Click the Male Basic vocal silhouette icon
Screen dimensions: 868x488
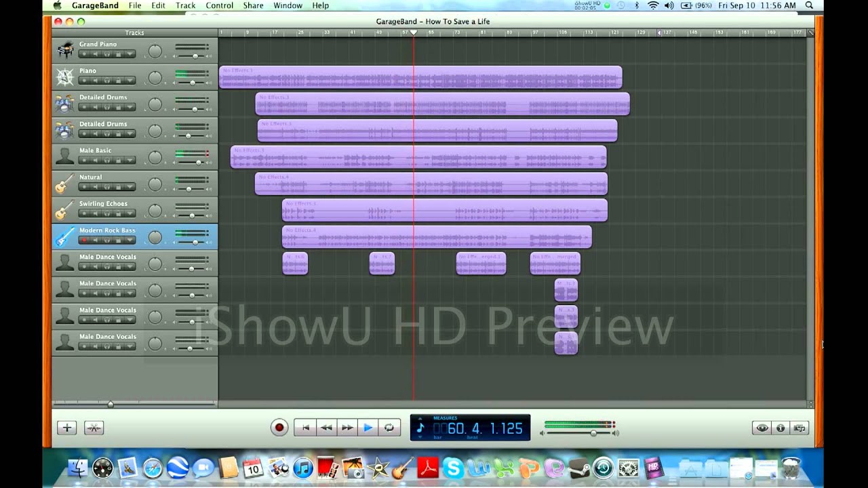click(x=65, y=157)
